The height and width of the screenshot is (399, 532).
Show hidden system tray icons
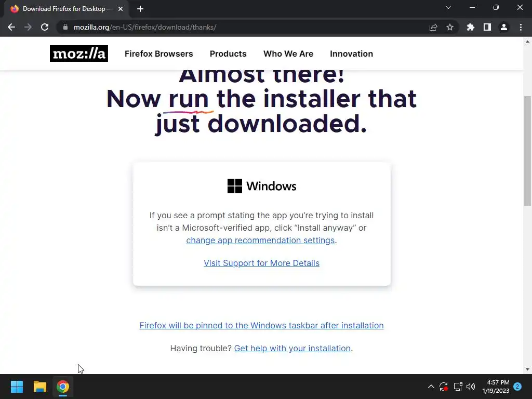click(431, 387)
